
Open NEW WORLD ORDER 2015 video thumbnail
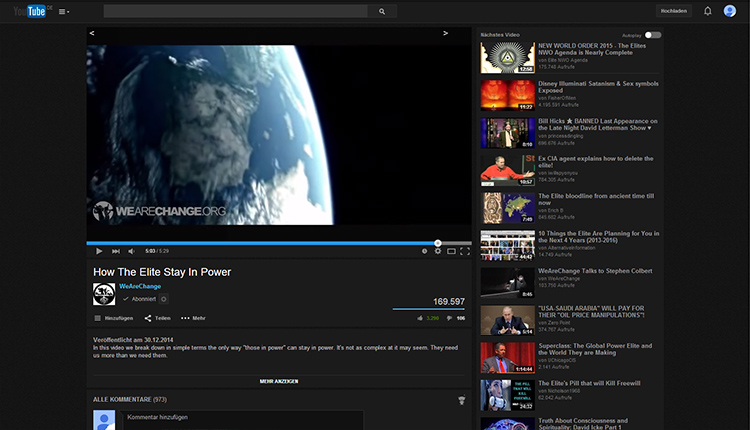(507, 57)
